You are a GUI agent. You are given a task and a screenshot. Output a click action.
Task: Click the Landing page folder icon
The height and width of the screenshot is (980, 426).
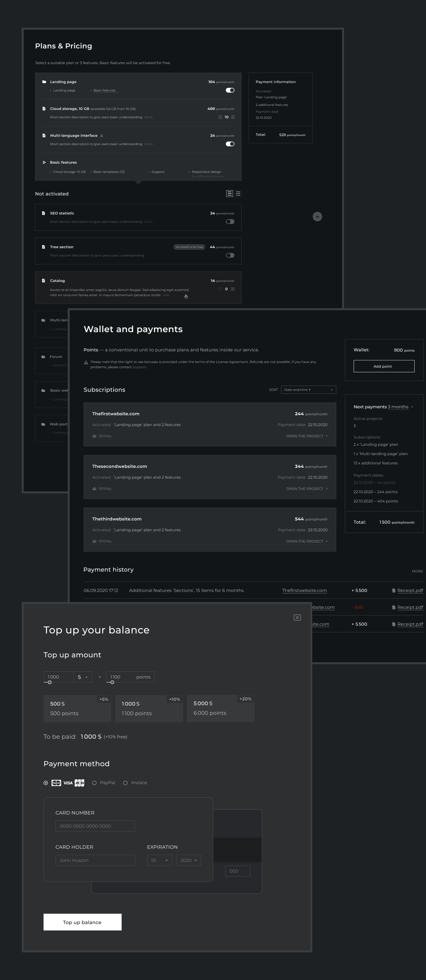pos(44,82)
